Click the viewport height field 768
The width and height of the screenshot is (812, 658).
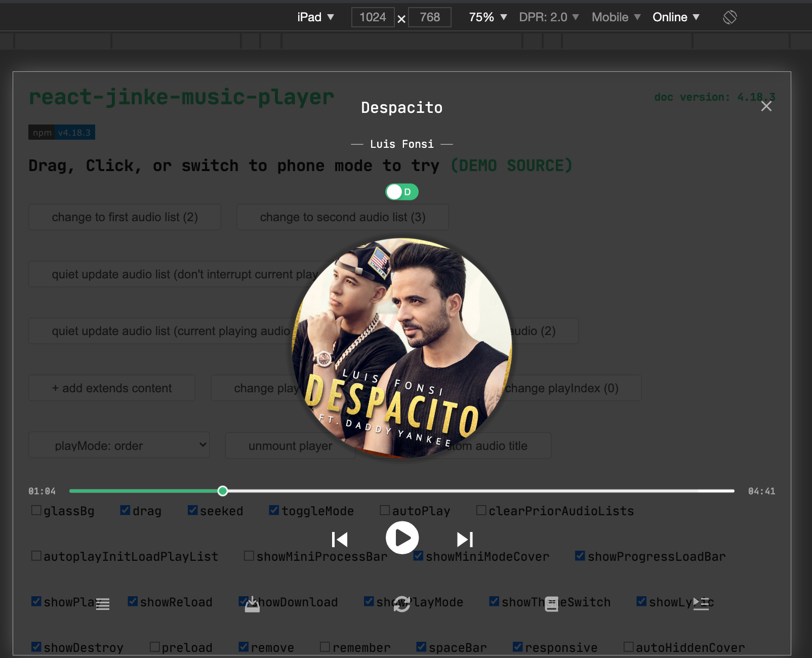click(x=430, y=17)
